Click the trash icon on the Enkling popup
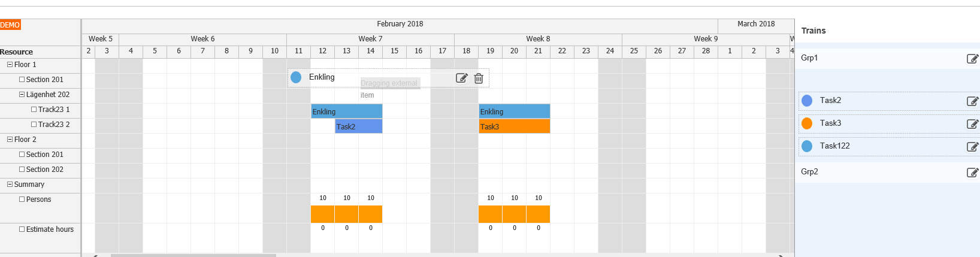Screen dimensions: 980x257 pyautogui.click(x=479, y=78)
